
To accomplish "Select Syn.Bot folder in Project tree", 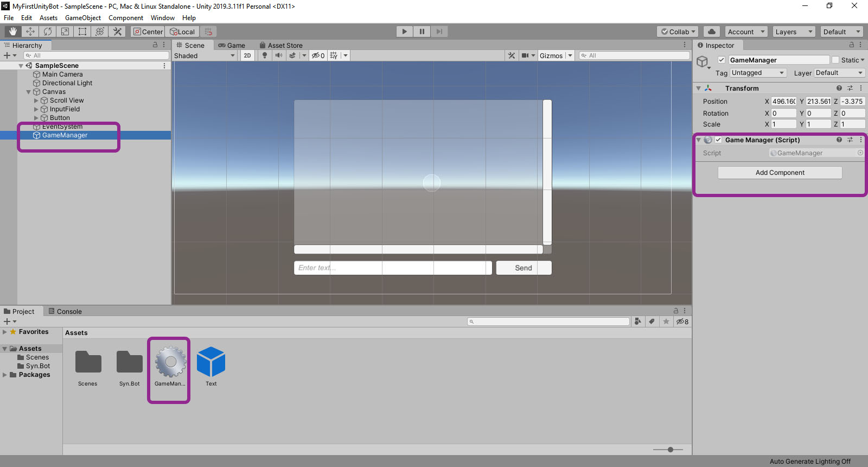I will [x=38, y=366].
